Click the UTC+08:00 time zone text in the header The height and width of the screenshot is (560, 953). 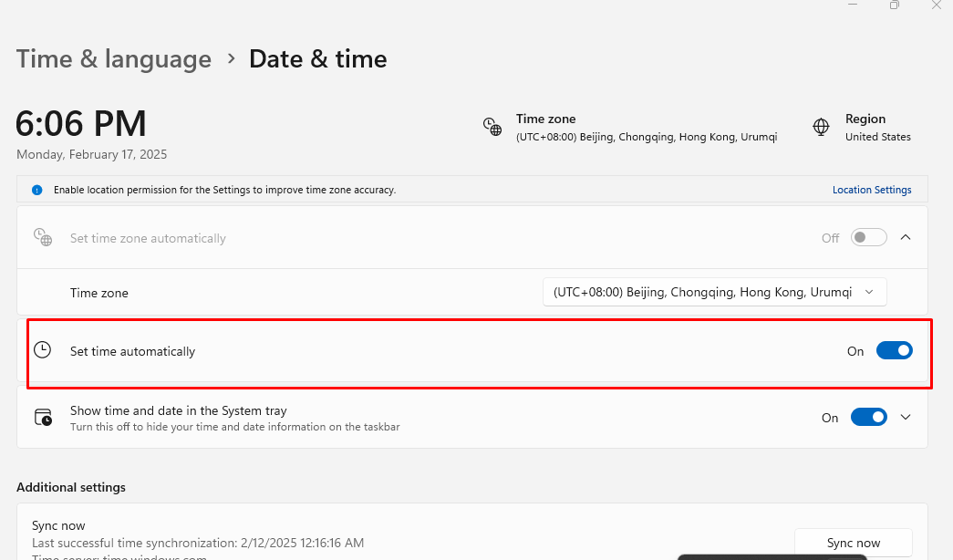[x=645, y=137]
